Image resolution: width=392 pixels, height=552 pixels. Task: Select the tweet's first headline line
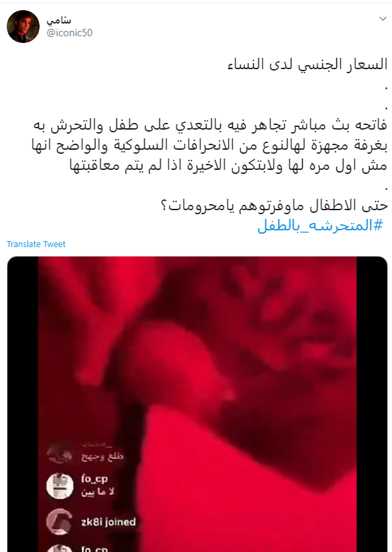pyautogui.click(x=307, y=64)
